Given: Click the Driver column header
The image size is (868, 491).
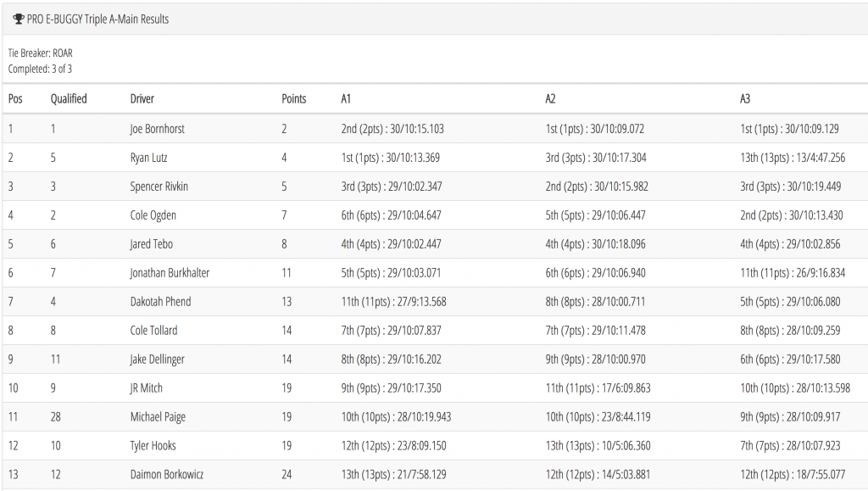Looking at the screenshot, I should point(142,98).
